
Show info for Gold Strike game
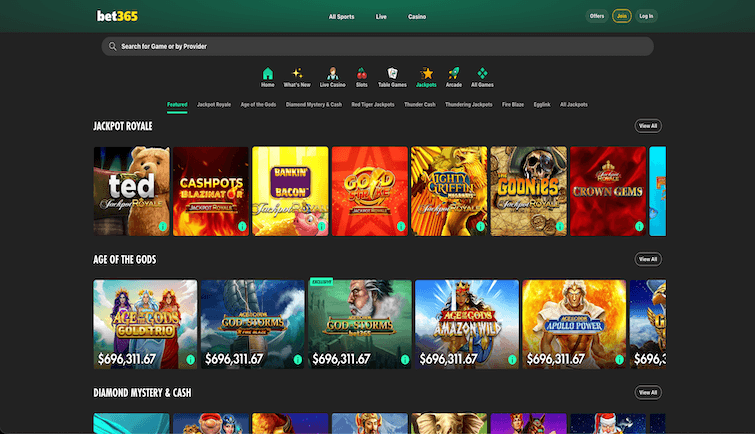click(401, 226)
